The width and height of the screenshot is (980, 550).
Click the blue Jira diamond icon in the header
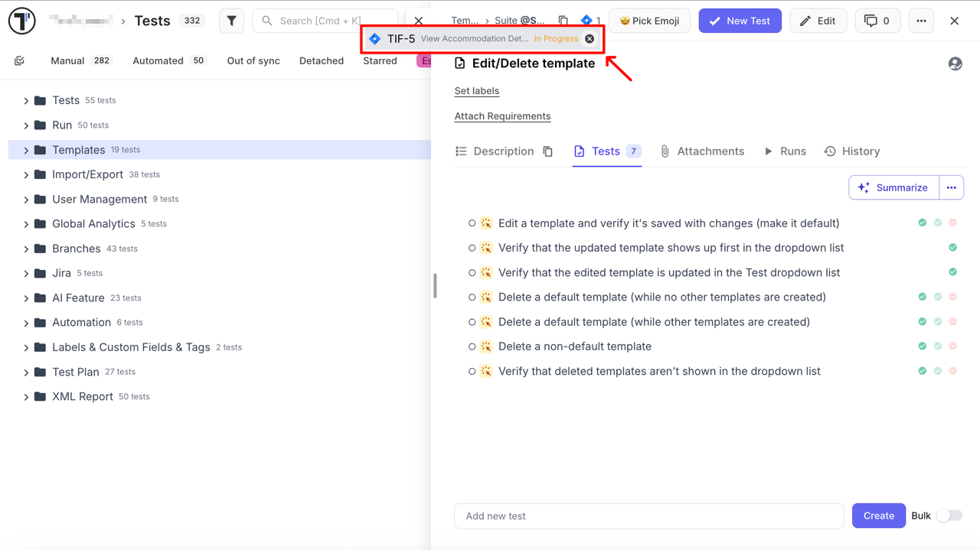[x=586, y=21]
